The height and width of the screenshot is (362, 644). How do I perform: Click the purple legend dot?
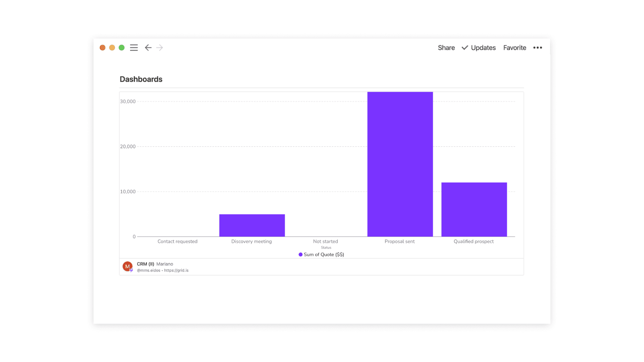pyautogui.click(x=301, y=255)
